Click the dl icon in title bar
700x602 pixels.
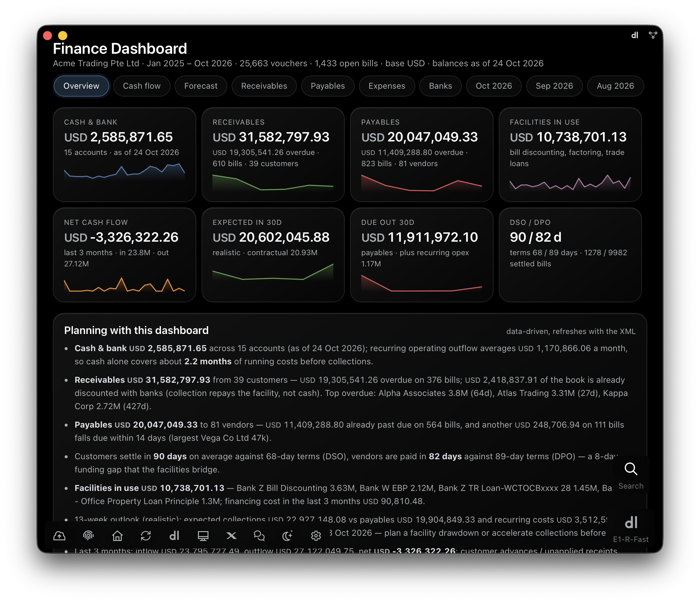[x=635, y=35]
